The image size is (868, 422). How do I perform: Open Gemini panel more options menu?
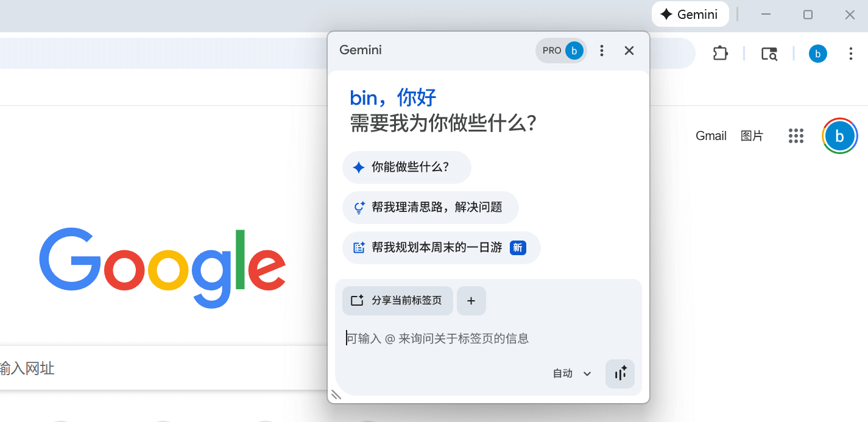coord(602,51)
